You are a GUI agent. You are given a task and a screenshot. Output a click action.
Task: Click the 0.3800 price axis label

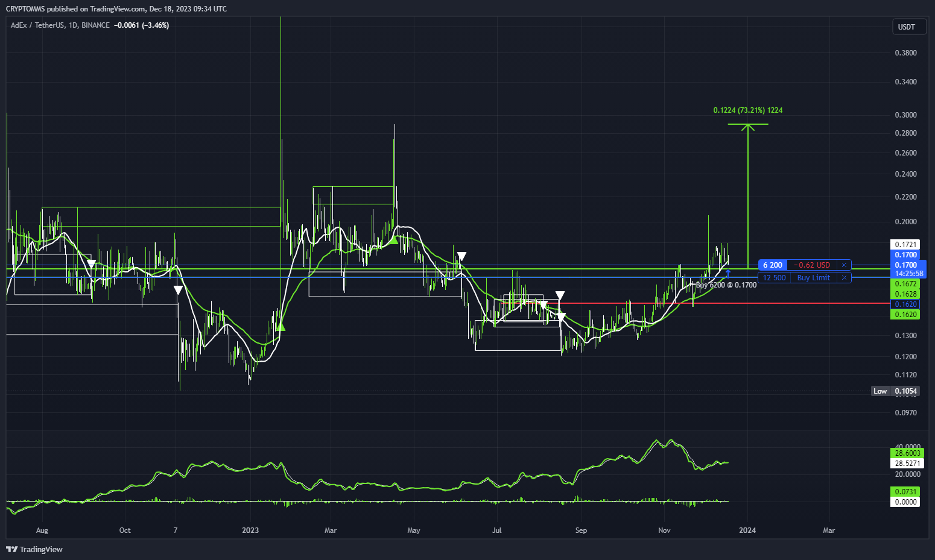point(905,53)
